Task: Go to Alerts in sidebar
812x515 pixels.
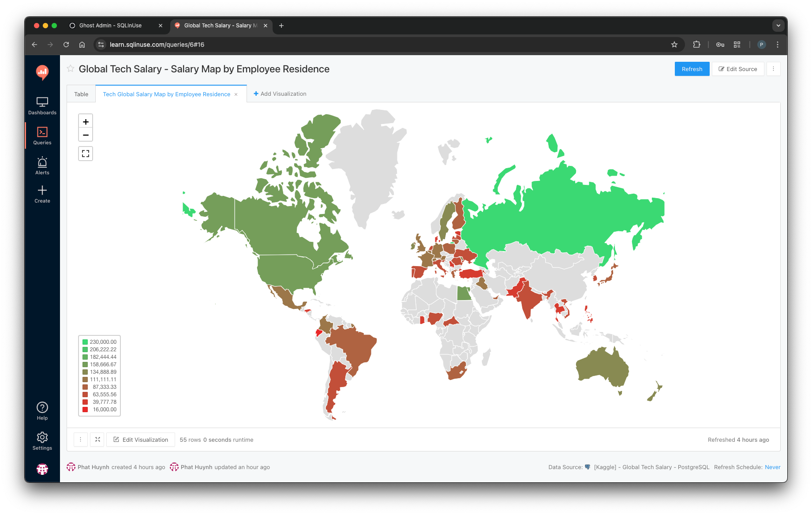Action: click(42, 166)
